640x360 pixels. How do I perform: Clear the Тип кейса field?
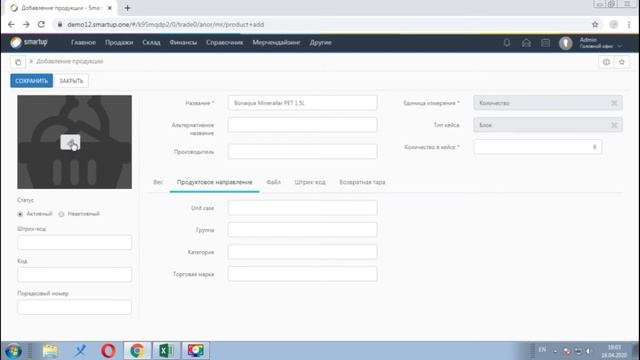[x=614, y=125]
